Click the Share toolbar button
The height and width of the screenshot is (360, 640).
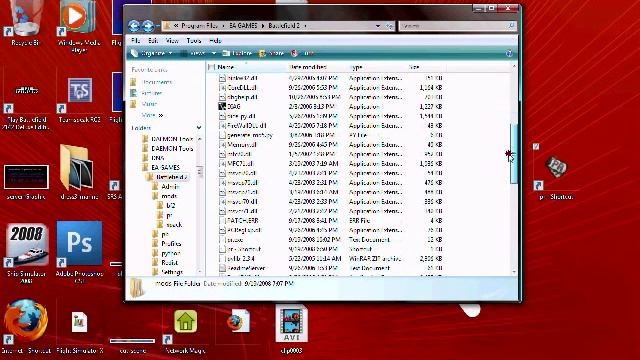[271, 53]
